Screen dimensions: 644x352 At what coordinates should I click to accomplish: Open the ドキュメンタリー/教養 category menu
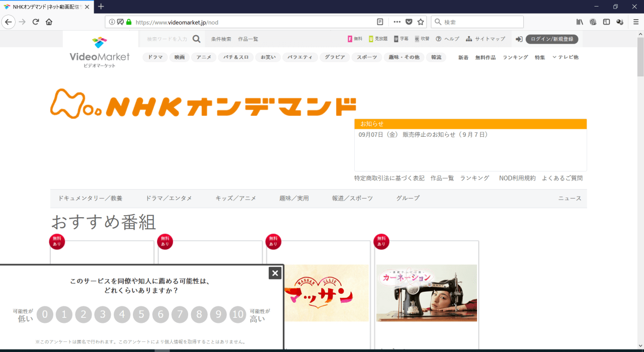[x=90, y=198]
